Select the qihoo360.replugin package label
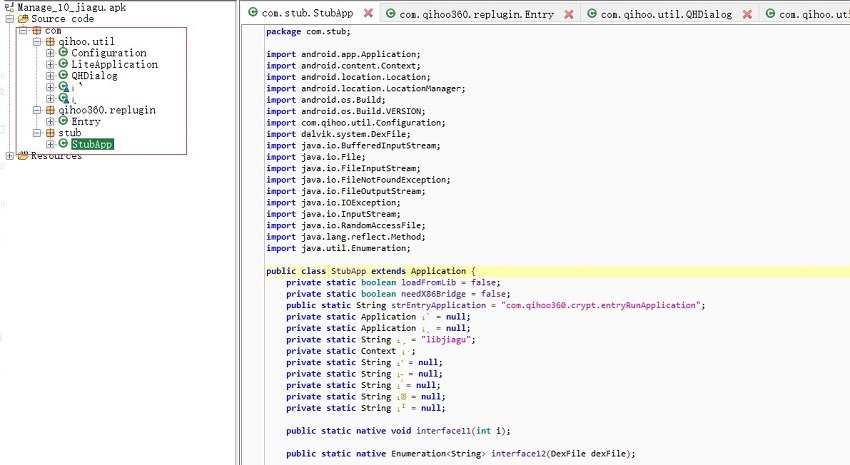 point(107,109)
